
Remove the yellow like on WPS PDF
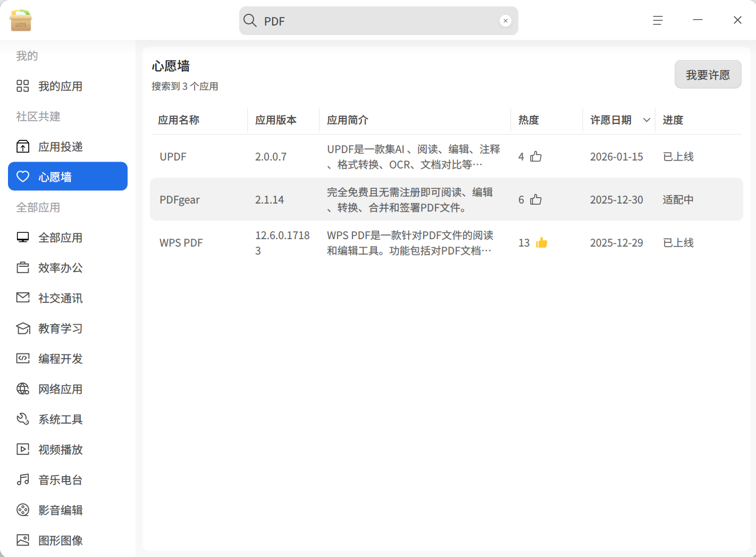542,242
